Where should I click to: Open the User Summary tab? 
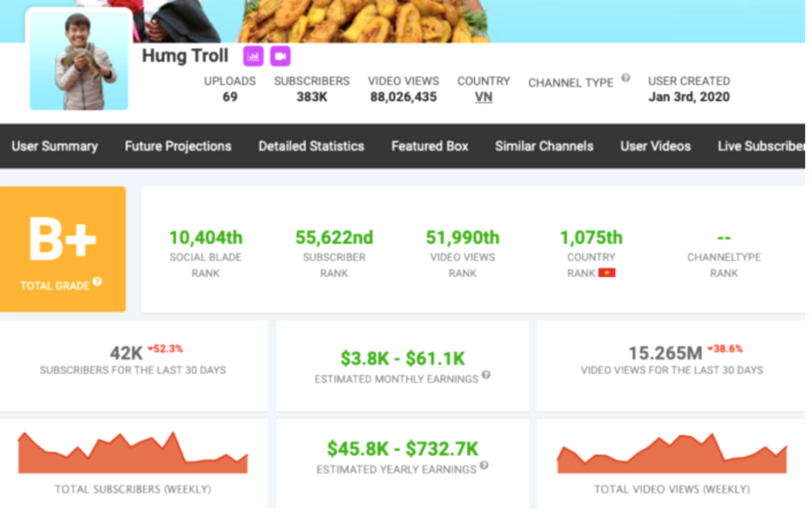55,146
